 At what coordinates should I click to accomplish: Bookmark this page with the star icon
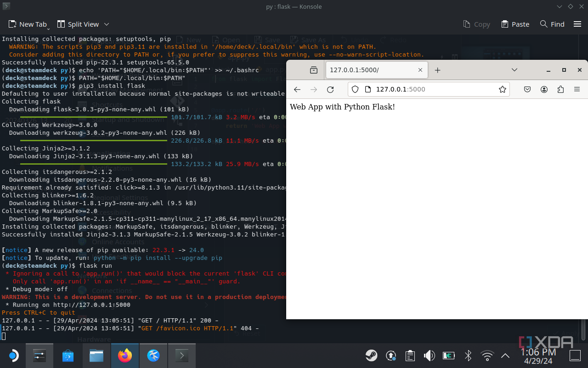point(502,90)
